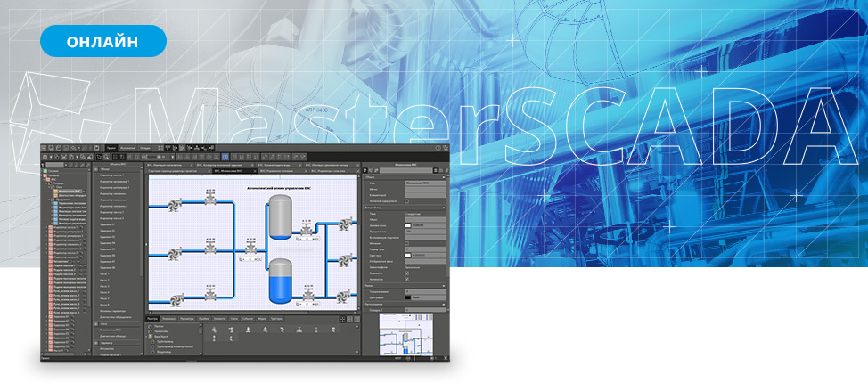Screen dimensions: 868x383
Task: Select Трубопровод in the palette tree
Action: (164, 341)
